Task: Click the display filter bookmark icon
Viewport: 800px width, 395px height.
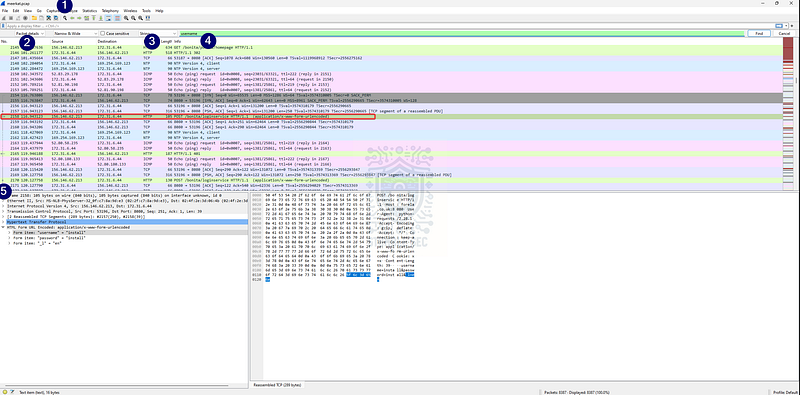Action: (x=3, y=26)
